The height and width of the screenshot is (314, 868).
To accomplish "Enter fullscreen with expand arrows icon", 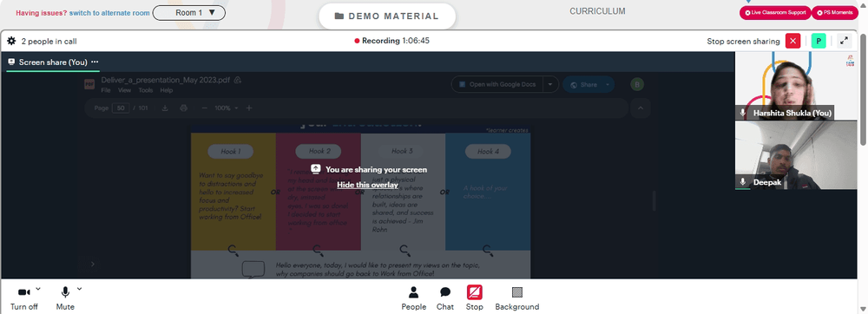I will coord(845,41).
